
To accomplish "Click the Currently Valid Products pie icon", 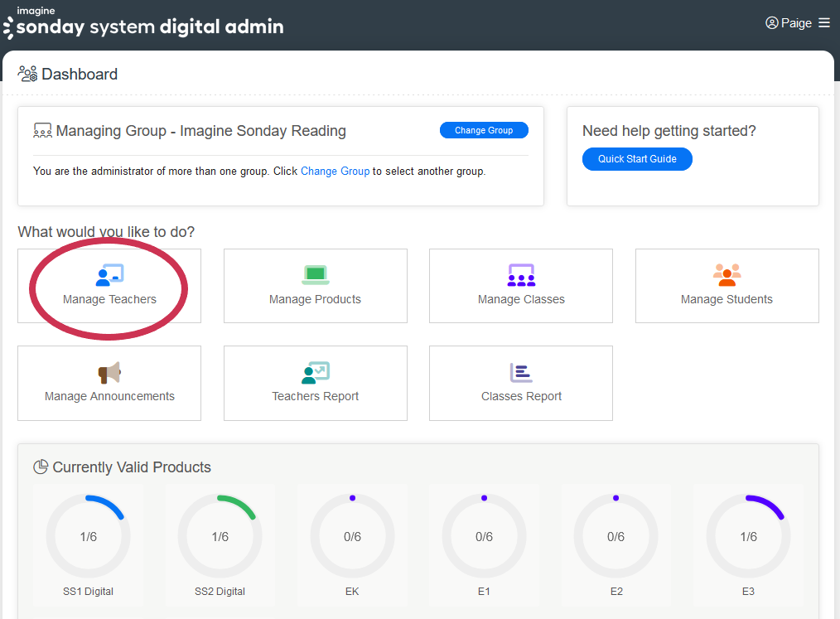I will click(41, 467).
